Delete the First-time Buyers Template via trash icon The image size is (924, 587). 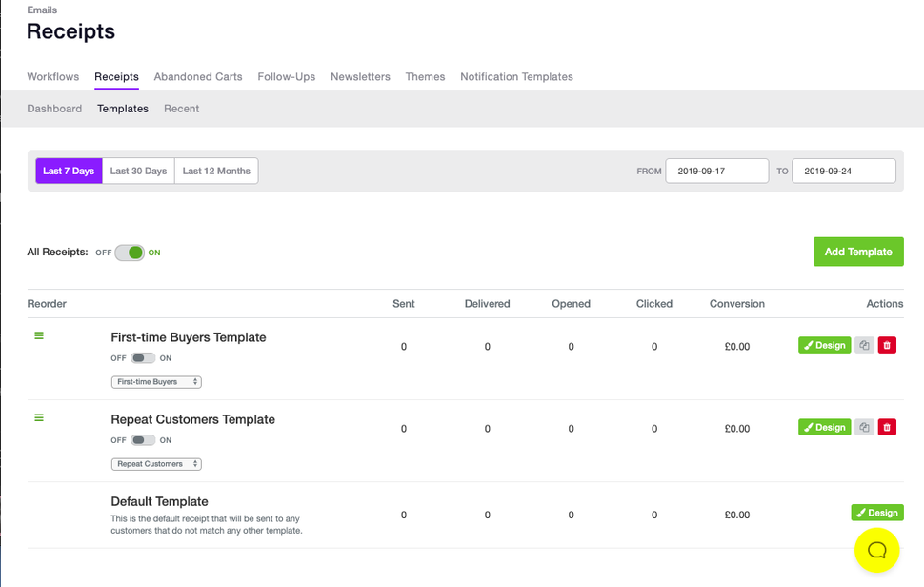click(887, 345)
